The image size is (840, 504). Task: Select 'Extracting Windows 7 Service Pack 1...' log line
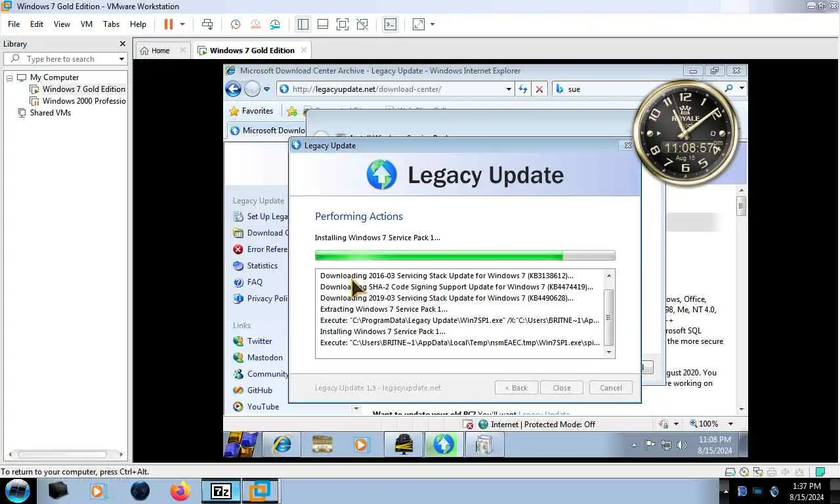tap(384, 309)
